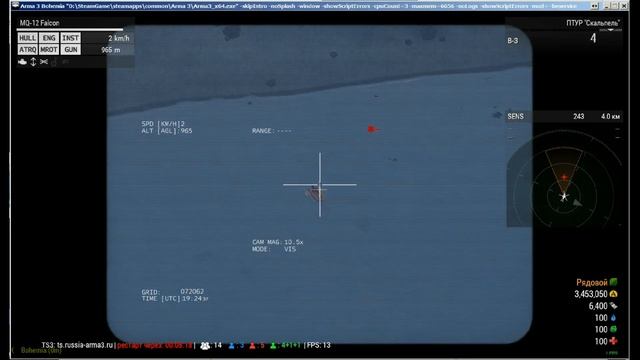
Task: Click the 2 km/h speed readout
Action: [x=118, y=38]
